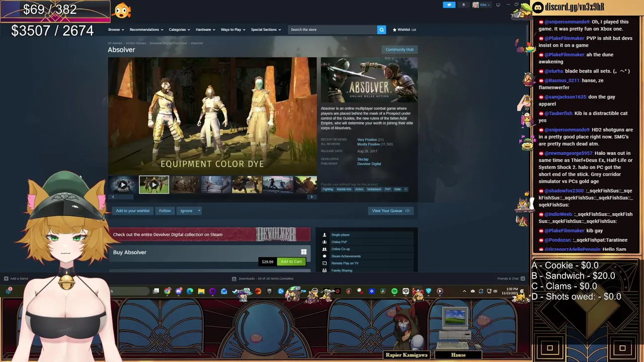
Task: Click View Your Queue button
Action: 390,211
